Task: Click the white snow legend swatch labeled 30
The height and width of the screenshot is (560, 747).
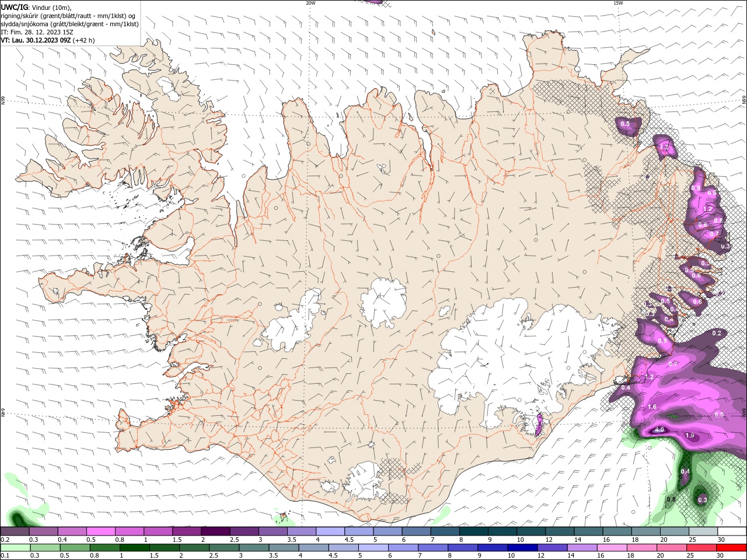Action: [x=732, y=531]
